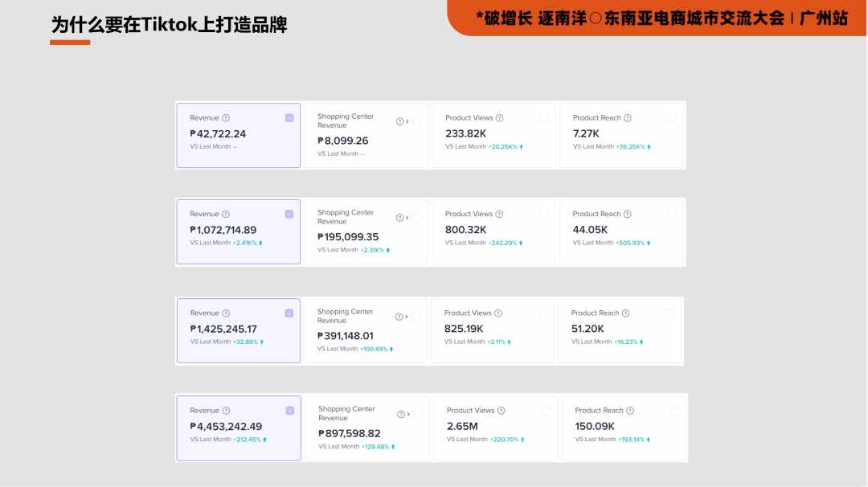Uncheck the Revenue ₱4,453,242.49 card checkbox
868x487 pixels.
[x=289, y=411]
